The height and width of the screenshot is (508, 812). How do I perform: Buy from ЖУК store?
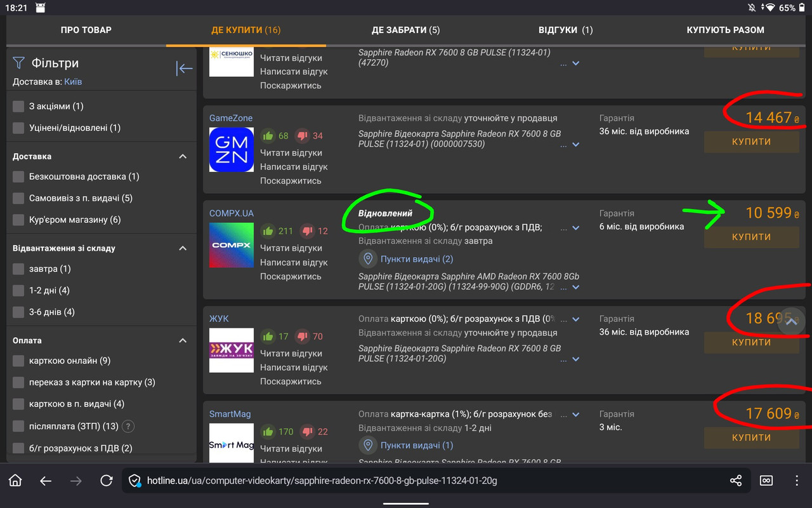tap(751, 342)
